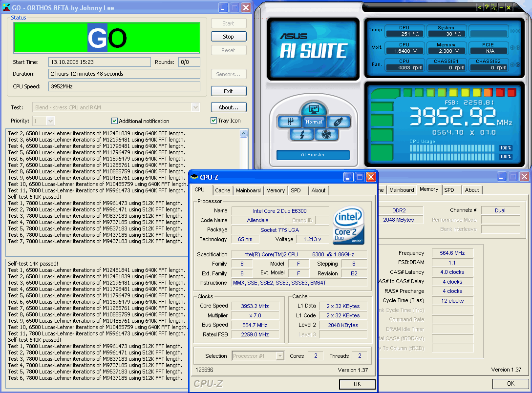Click the CPU Speed field showing 3952MHz

[x=124, y=86]
